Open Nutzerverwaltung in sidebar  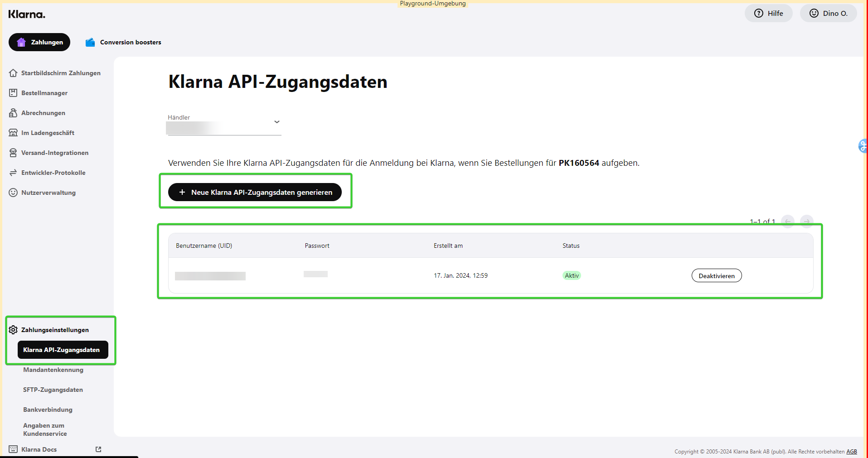coord(43,193)
